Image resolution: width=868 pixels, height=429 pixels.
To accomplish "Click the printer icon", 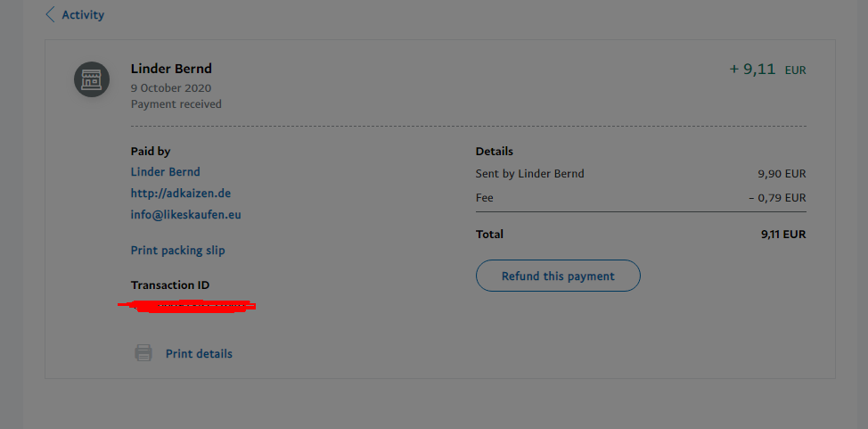I will tap(143, 353).
